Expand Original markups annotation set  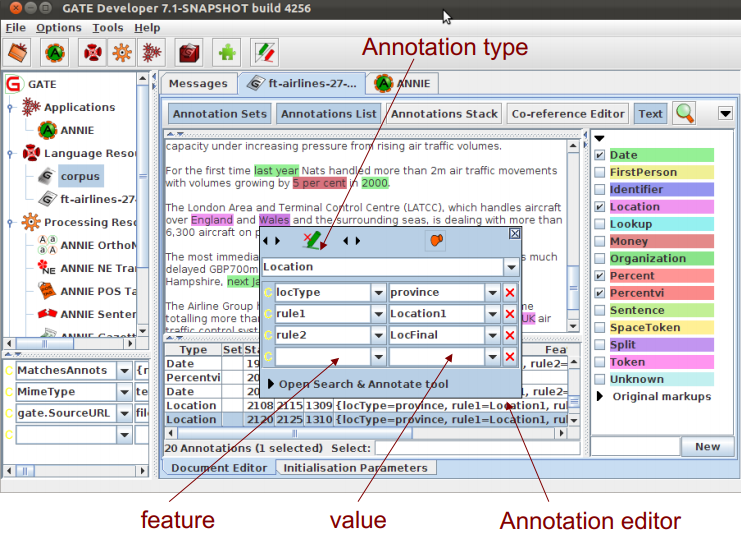coord(600,396)
